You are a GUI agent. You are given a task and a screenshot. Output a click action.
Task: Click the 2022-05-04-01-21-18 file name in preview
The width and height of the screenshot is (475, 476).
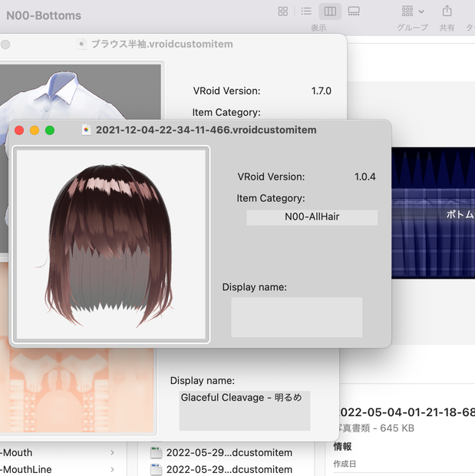[x=407, y=412]
